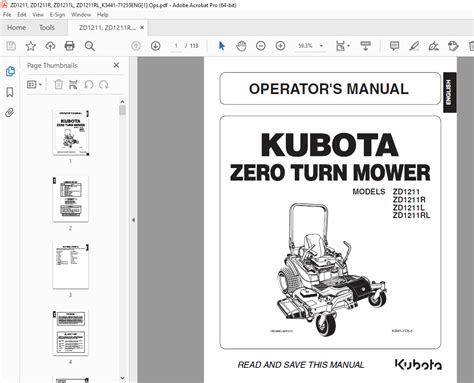
Task: Toggle the Page Thumbnails sidebar icon
Action: 10,71
